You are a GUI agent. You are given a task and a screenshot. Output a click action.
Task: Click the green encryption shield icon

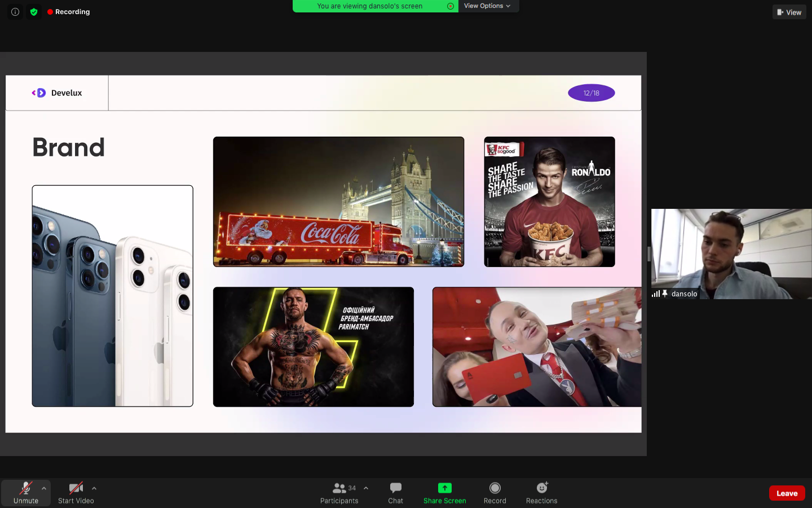tap(34, 12)
